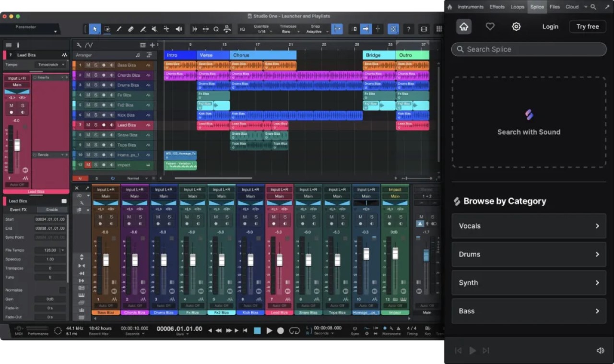Solo the Lead Biza track
The width and height of the screenshot is (614, 364).
click(95, 125)
